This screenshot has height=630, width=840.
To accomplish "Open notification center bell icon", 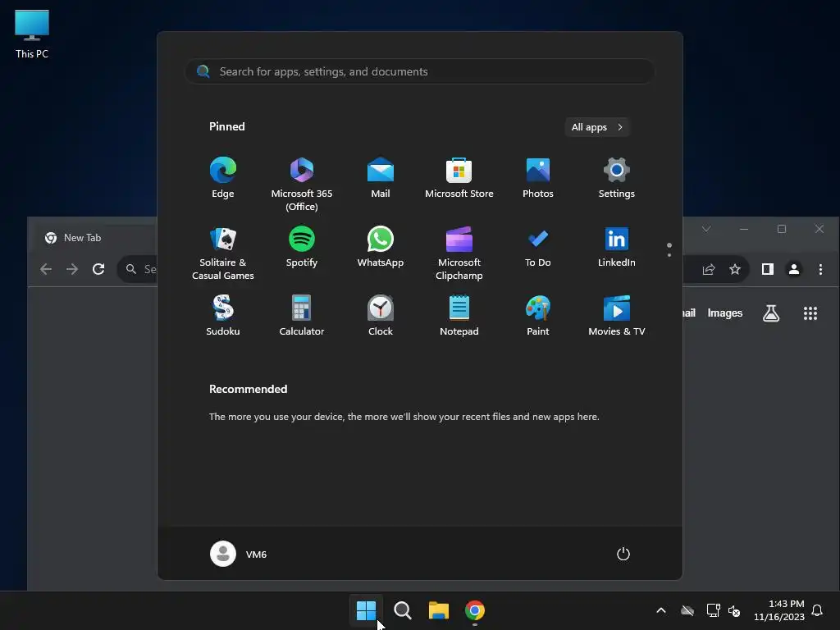I will tap(817, 610).
